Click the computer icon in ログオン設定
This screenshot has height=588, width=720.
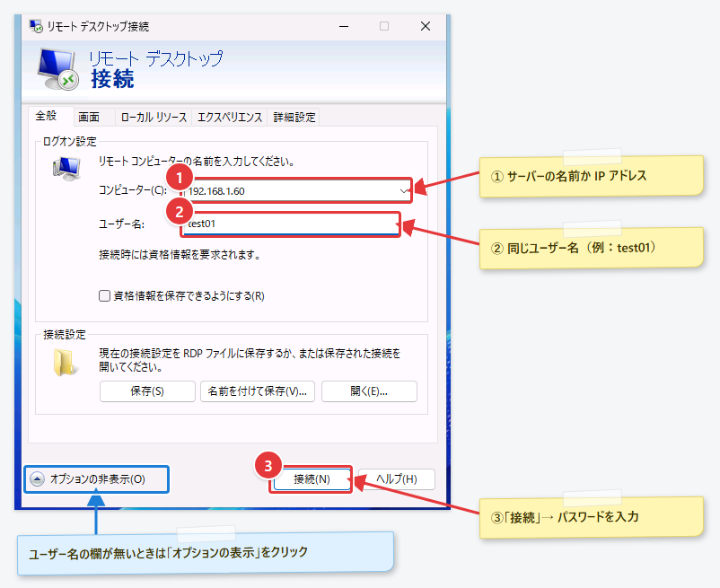point(66,168)
